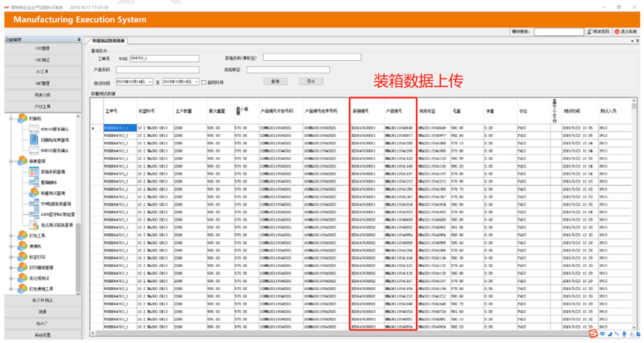Click the pin icon on the function menu panel
The width and height of the screenshot is (644, 343).
point(79,39)
